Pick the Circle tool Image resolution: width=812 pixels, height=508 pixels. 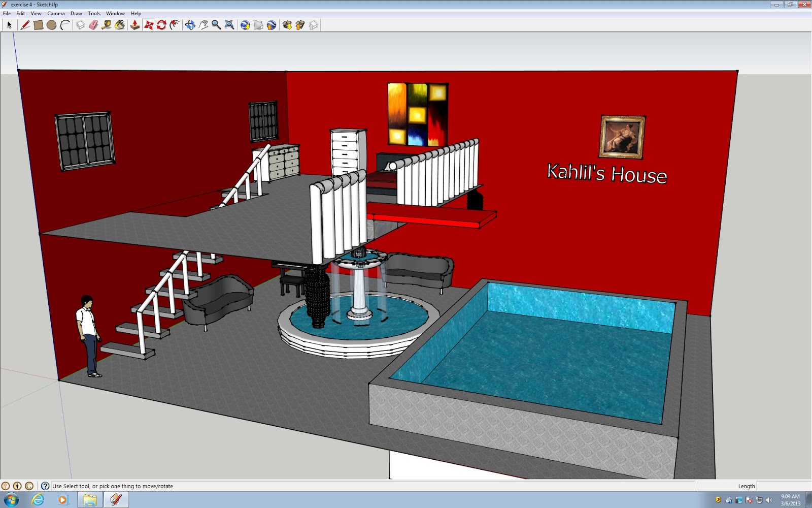[x=50, y=25]
